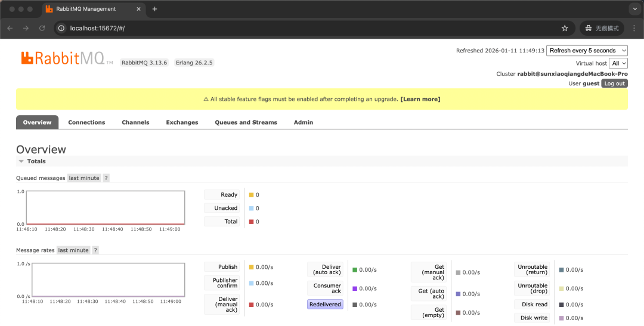Screen dimensions: 644x326
Task: Open the Exchanges tab
Action: point(182,122)
